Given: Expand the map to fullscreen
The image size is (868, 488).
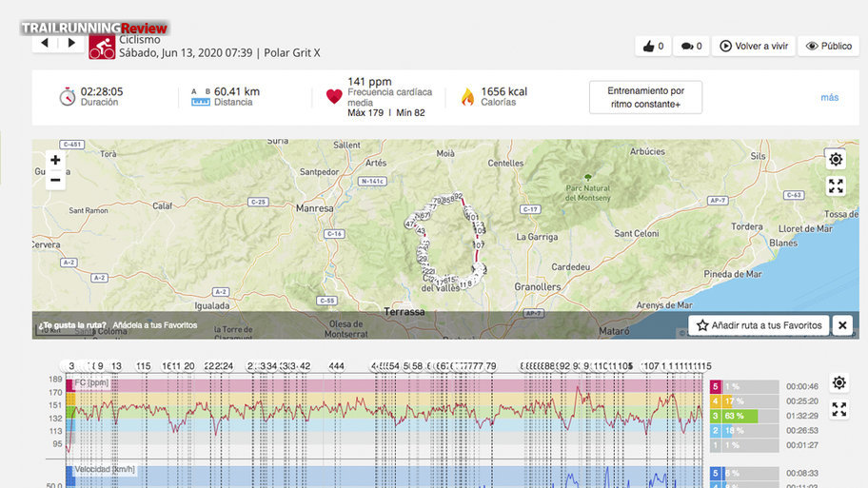Looking at the screenshot, I should (x=836, y=185).
